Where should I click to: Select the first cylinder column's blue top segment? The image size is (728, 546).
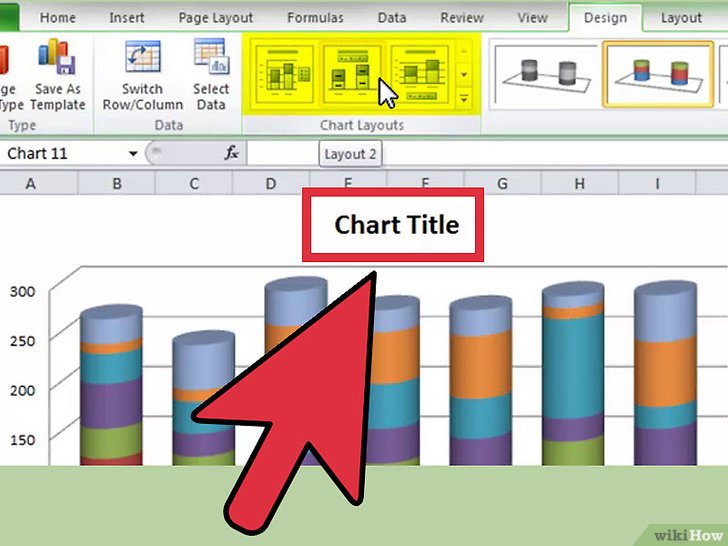point(111,325)
